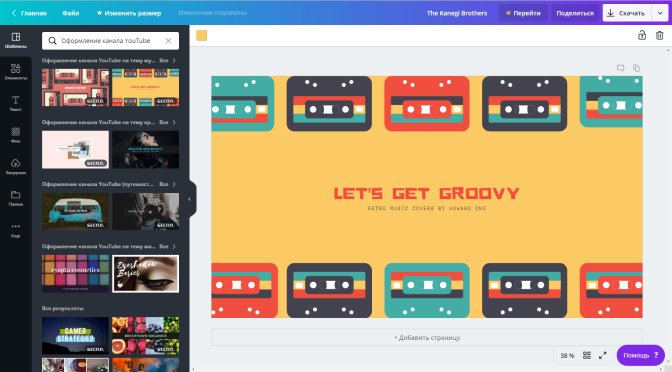Select the pink cassette template thumbnail
672x372 pixels.
pos(75,87)
